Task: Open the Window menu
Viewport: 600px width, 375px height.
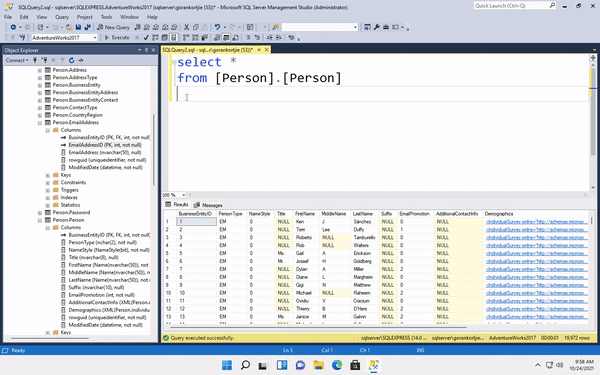Action: tap(129, 17)
